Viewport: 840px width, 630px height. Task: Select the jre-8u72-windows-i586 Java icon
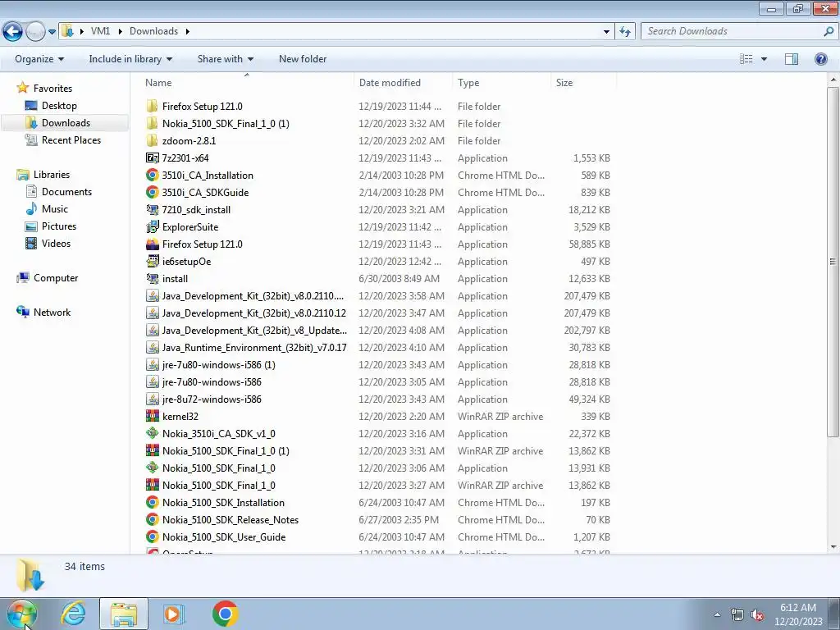coord(152,399)
